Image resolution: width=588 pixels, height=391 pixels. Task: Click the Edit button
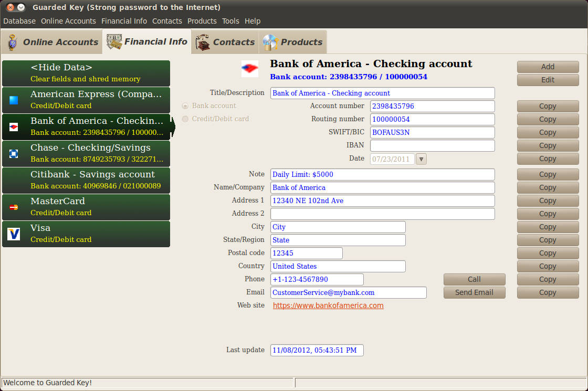548,80
